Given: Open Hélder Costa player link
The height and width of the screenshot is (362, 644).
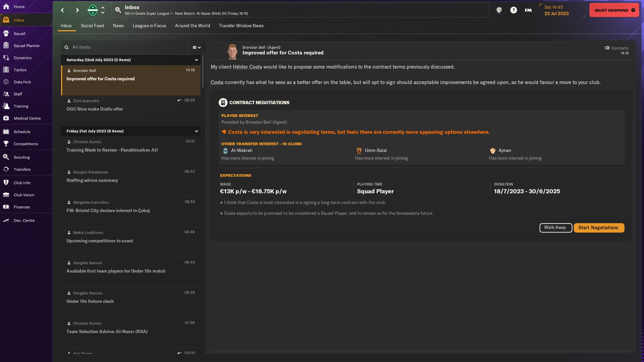Looking at the screenshot, I should coord(247,67).
